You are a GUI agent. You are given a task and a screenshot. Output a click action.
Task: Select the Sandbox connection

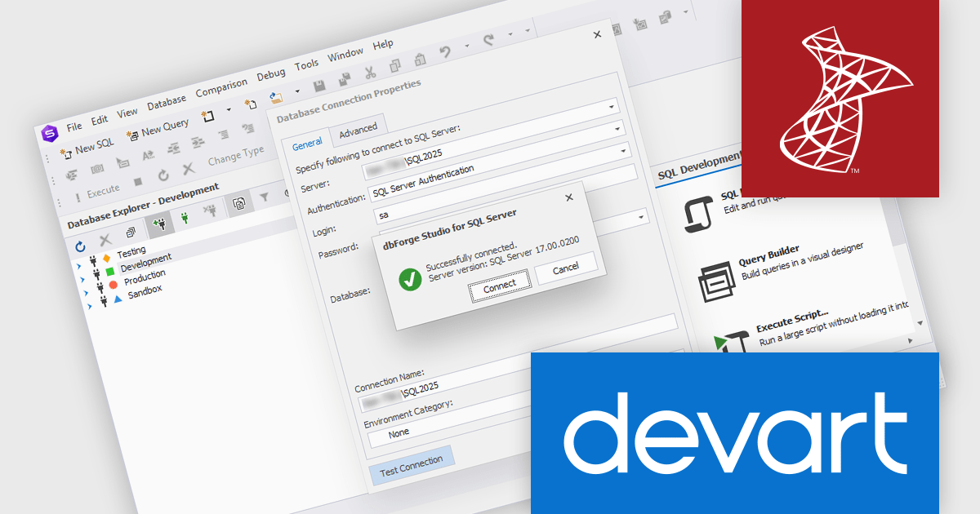tap(145, 291)
